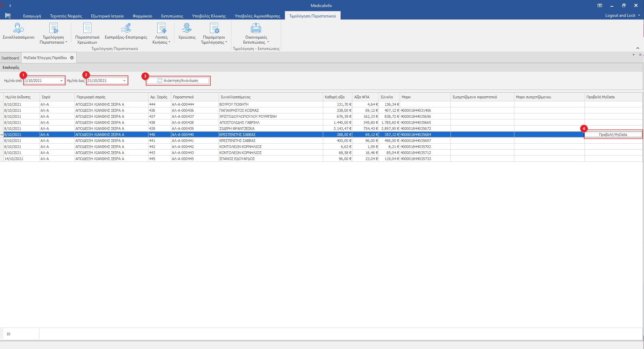Switch to the Φαρμακείο ribbon tab
Image resolution: width=644 pixels, height=349 pixels.
pyautogui.click(x=142, y=16)
